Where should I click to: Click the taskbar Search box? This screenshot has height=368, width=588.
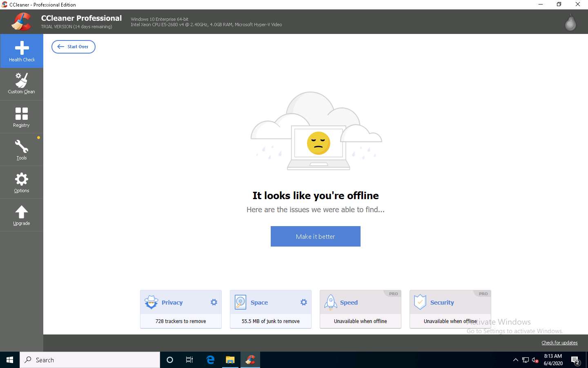click(90, 360)
